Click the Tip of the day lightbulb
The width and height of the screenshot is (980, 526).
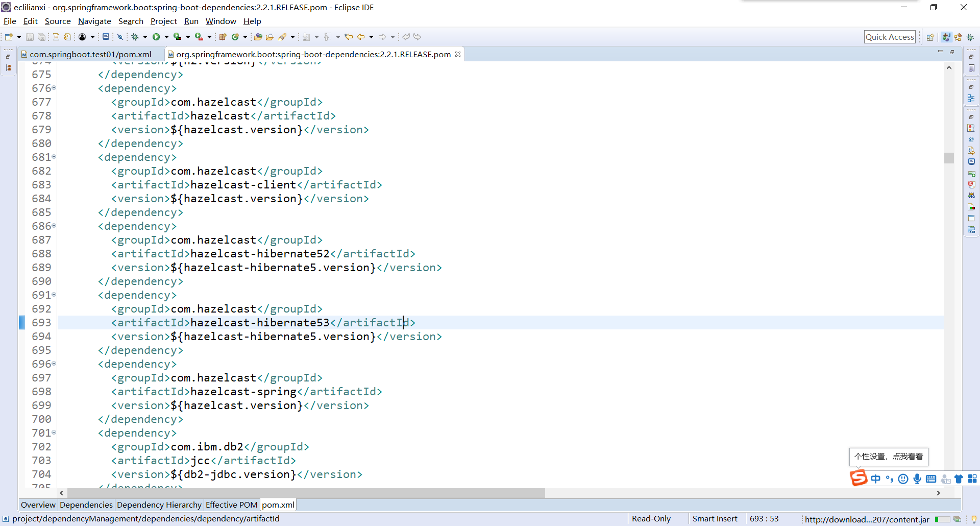974,519
